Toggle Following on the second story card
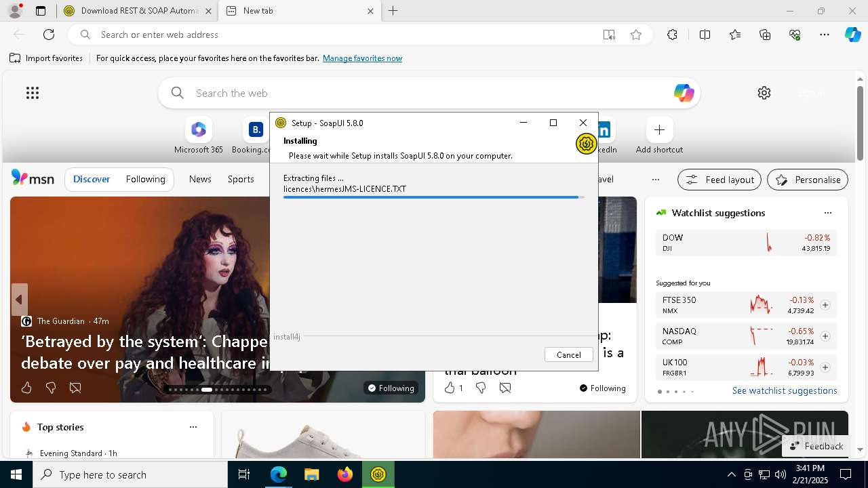The image size is (868, 488). 602,388
